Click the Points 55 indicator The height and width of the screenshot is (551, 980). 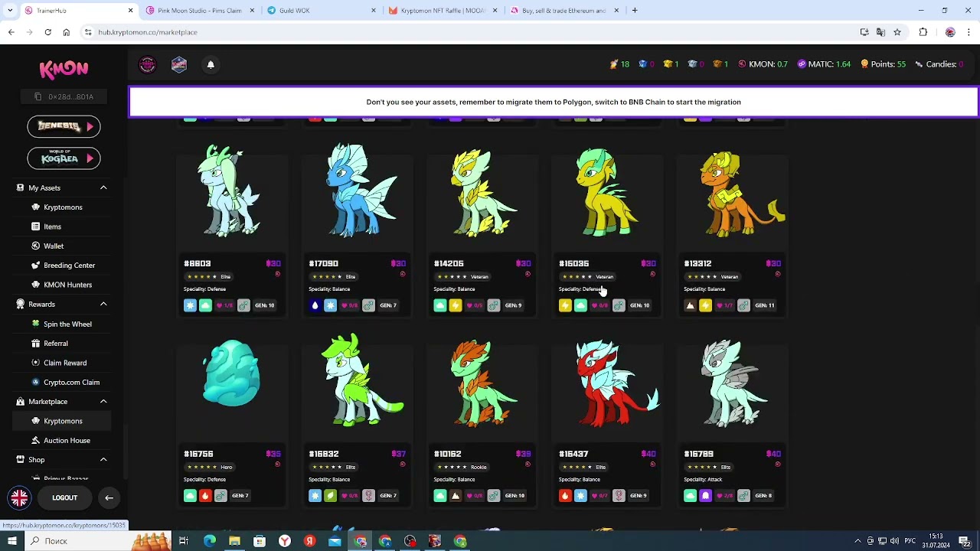(x=883, y=64)
